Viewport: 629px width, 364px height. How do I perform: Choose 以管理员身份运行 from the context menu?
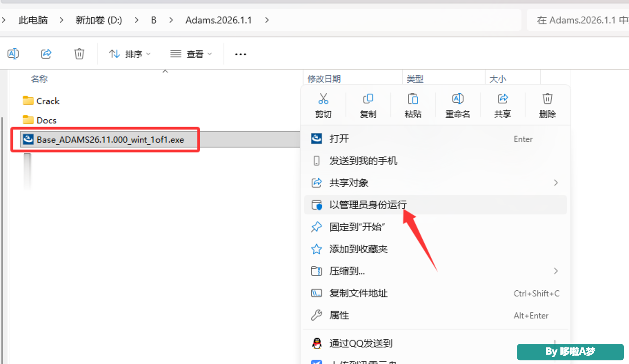pyautogui.click(x=436, y=205)
